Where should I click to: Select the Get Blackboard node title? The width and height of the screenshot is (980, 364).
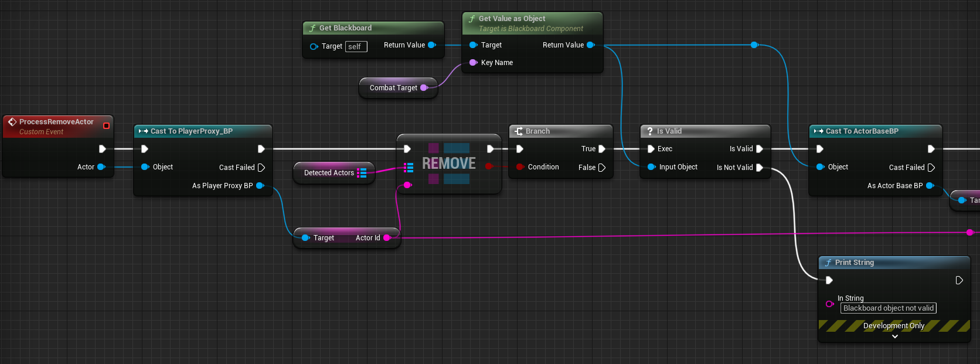(345, 28)
